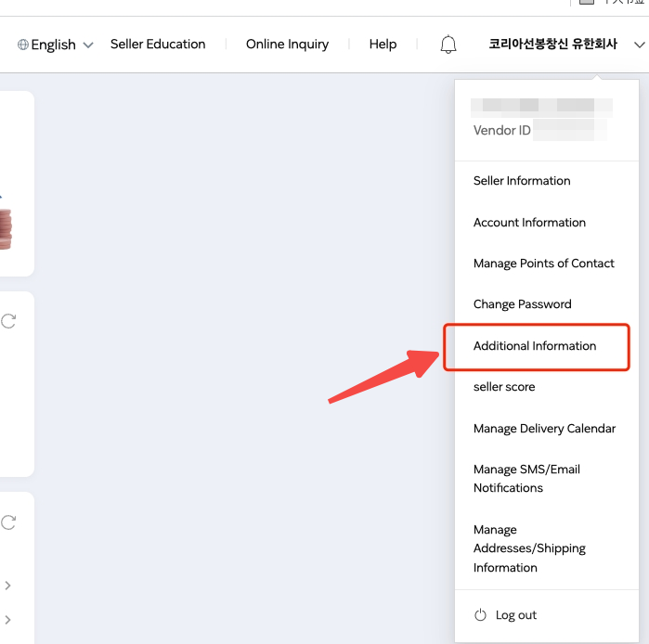Click the company name 코리아선봉창신 유한회사
Viewport: 649px width, 644px height.
[x=552, y=44]
